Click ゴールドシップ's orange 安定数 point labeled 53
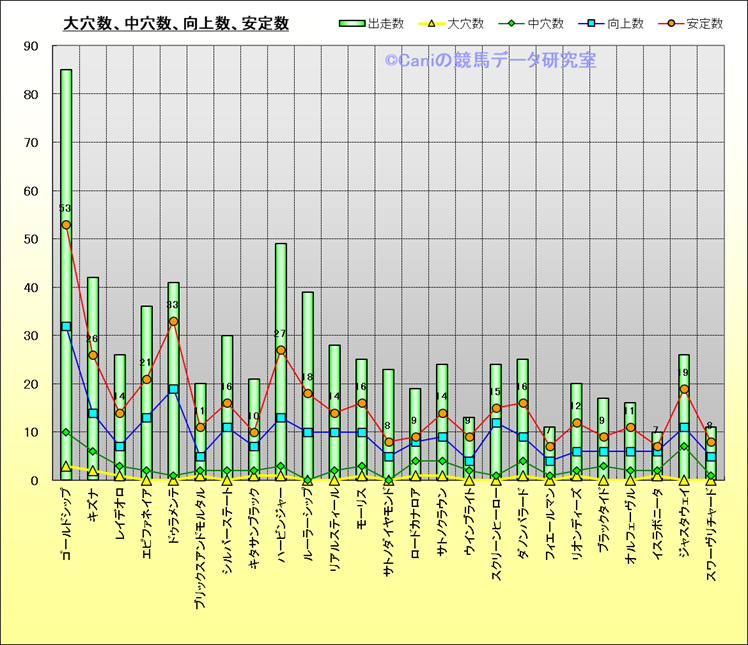This screenshot has width=748, height=645. 66,225
